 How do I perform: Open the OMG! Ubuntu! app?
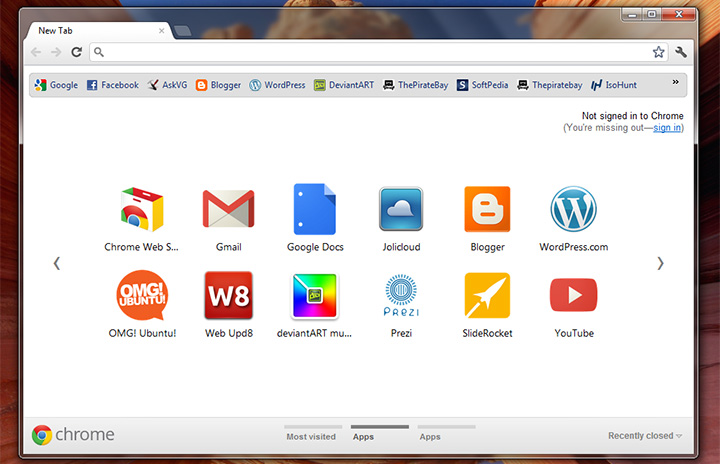click(x=142, y=296)
